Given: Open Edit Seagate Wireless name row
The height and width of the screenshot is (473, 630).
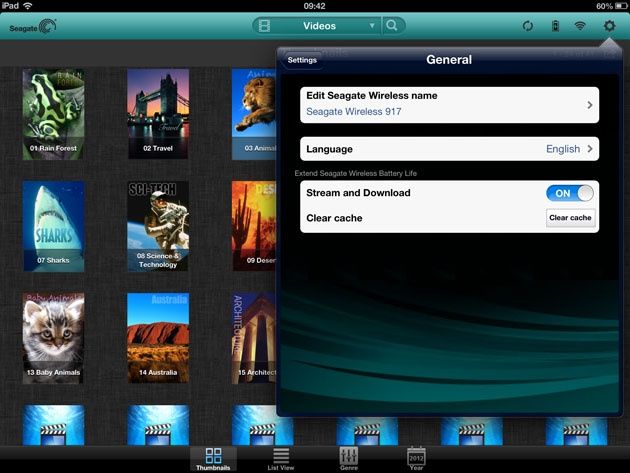Looking at the screenshot, I should click(449, 105).
